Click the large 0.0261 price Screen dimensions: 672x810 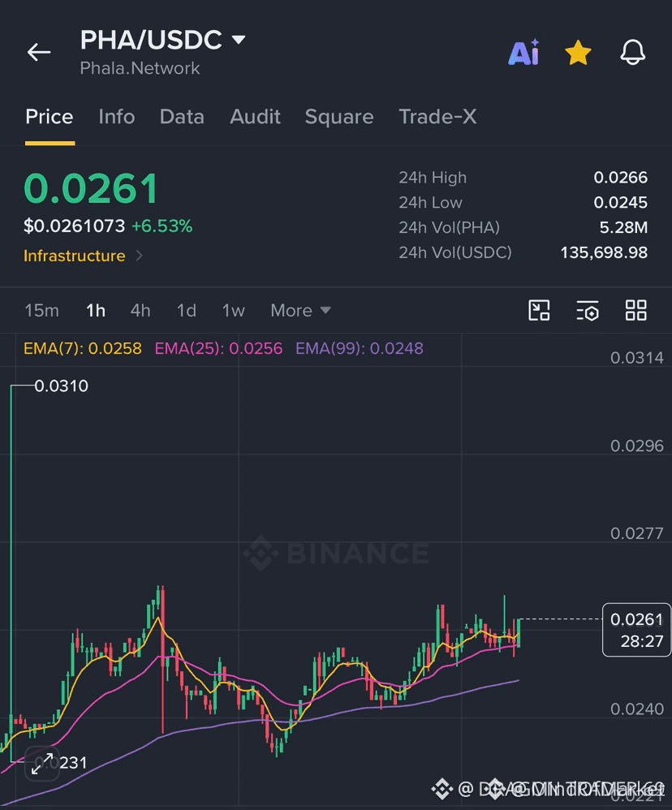[x=91, y=188]
